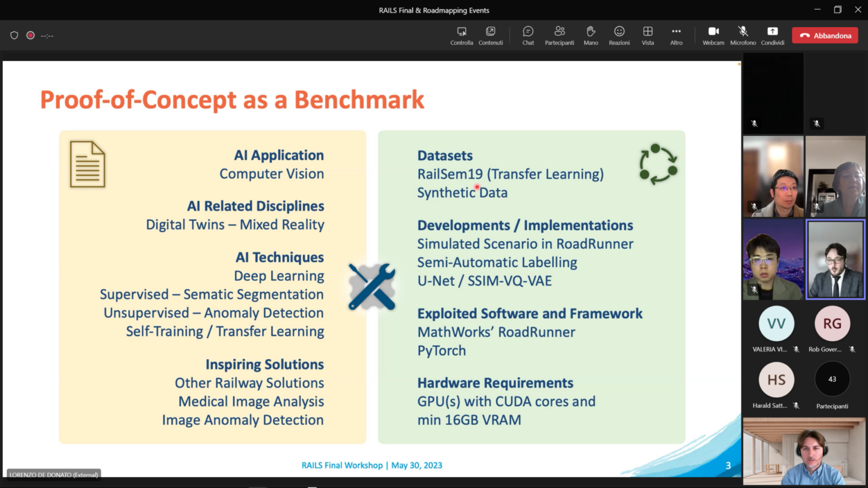Change layout with Vista button
This screenshot has height=488, width=868.
[648, 35]
